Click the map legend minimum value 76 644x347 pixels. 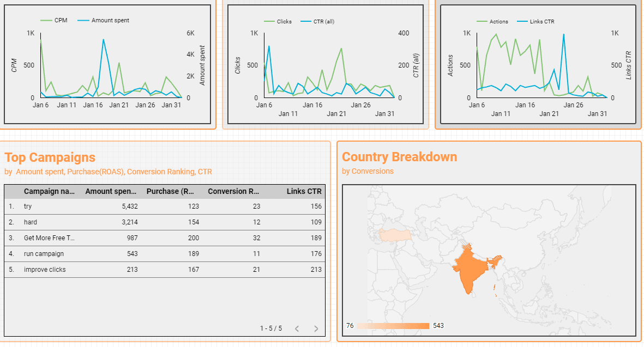pyautogui.click(x=350, y=326)
